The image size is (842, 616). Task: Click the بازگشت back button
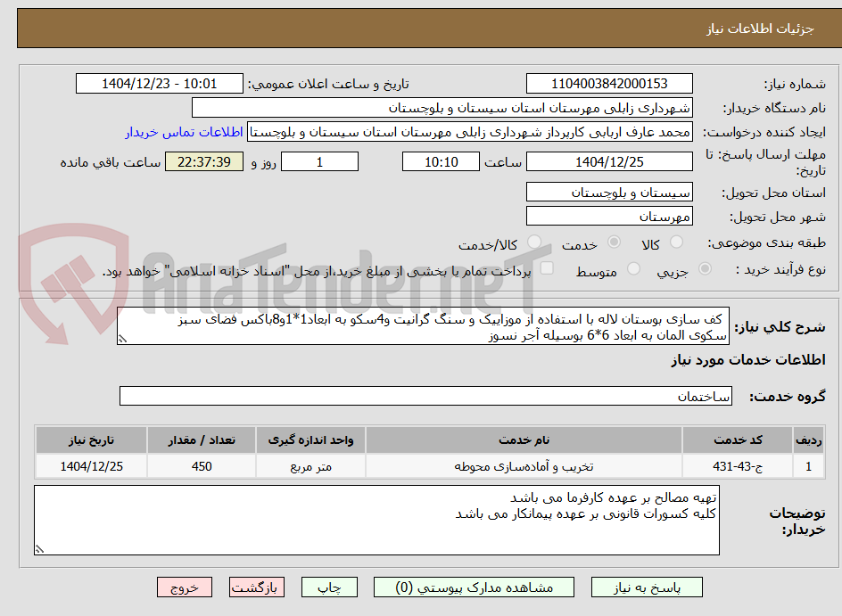click(256, 587)
